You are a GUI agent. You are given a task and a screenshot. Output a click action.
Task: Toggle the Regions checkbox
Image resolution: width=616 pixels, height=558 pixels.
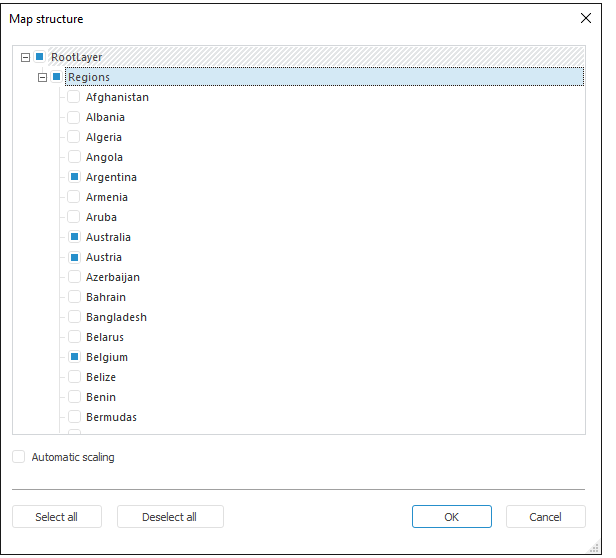click(x=57, y=77)
